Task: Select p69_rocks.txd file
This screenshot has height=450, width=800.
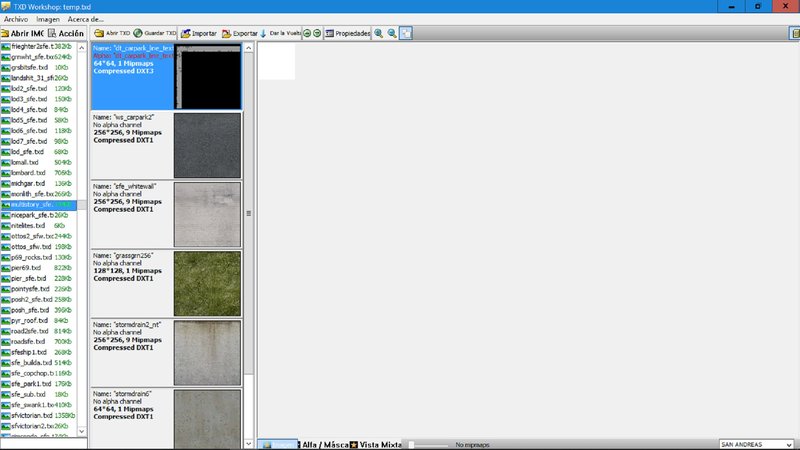Action: pyautogui.click(x=39, y=257)
